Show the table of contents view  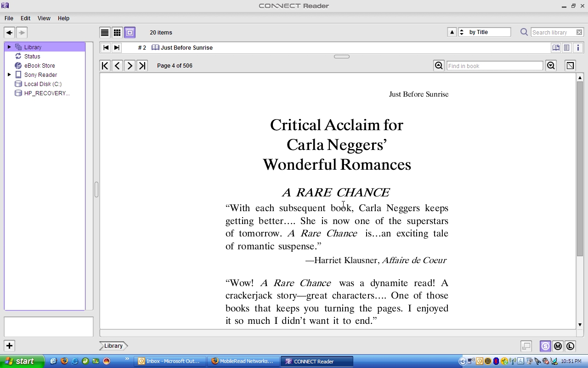(x=567, y=47)
